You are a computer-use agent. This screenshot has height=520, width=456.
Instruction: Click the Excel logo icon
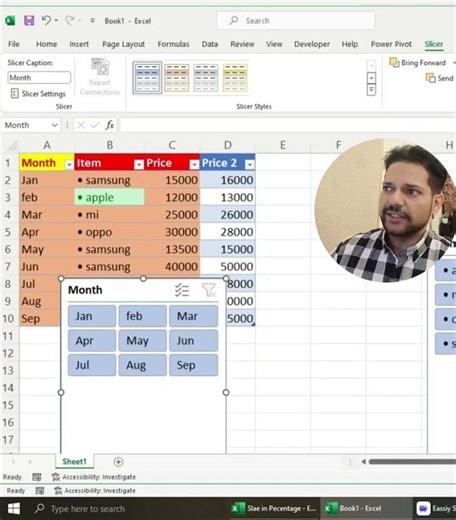click(x=10, y=21)
